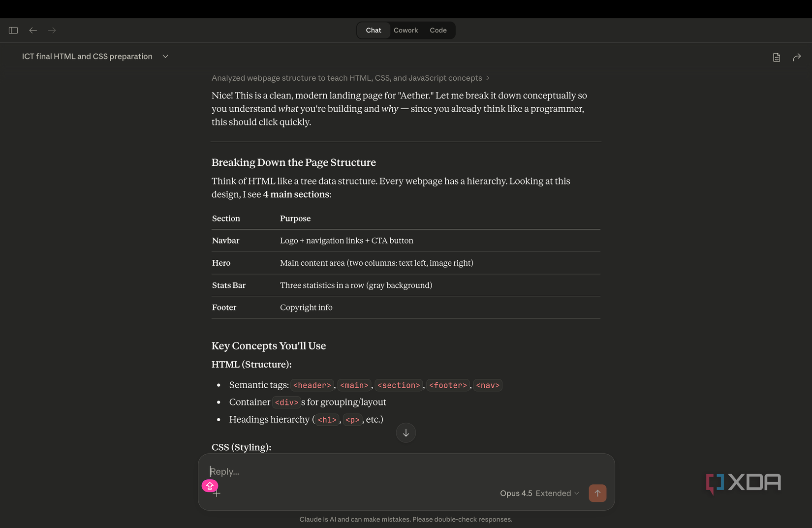Click the pink icon in the reply box
The image size is (812, 528).
click(x=210, y=486)
